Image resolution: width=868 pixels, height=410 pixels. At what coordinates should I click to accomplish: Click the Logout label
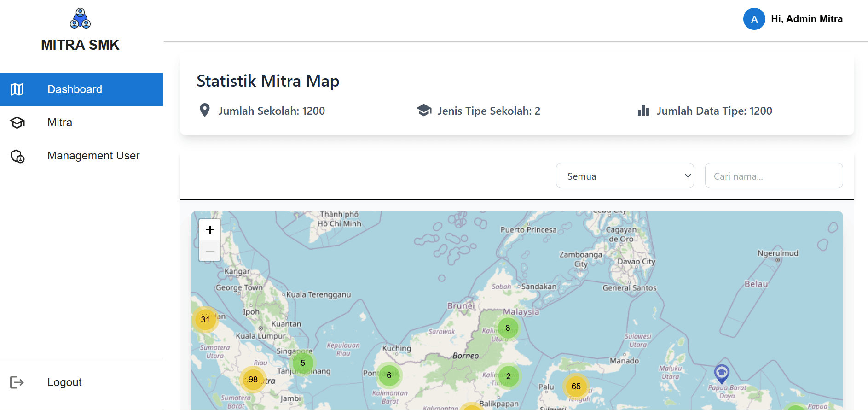[64, 382]
